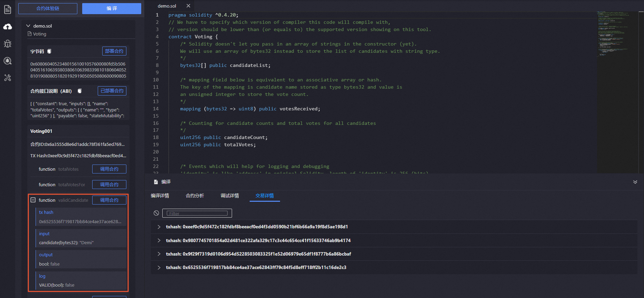
Task: Open the cloud upload sidebar icon
Action: tap(8, 27)
